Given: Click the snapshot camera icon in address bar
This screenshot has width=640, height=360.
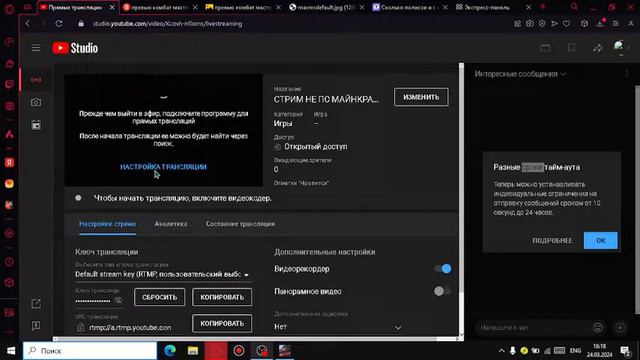Looking at the screenshot, I should tap(530, 24).
